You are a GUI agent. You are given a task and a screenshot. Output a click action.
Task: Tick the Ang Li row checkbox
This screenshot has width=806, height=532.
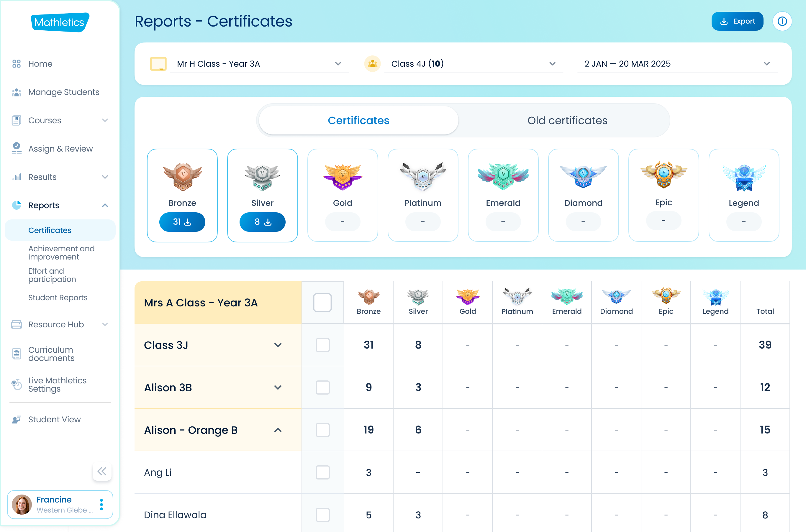pos(322,472)
